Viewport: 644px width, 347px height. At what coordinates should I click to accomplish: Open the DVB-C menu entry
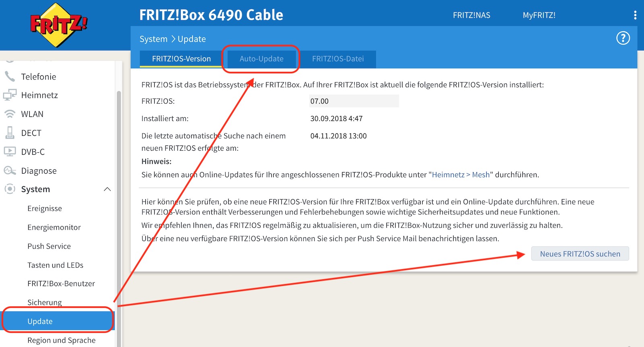click(33, 152)
